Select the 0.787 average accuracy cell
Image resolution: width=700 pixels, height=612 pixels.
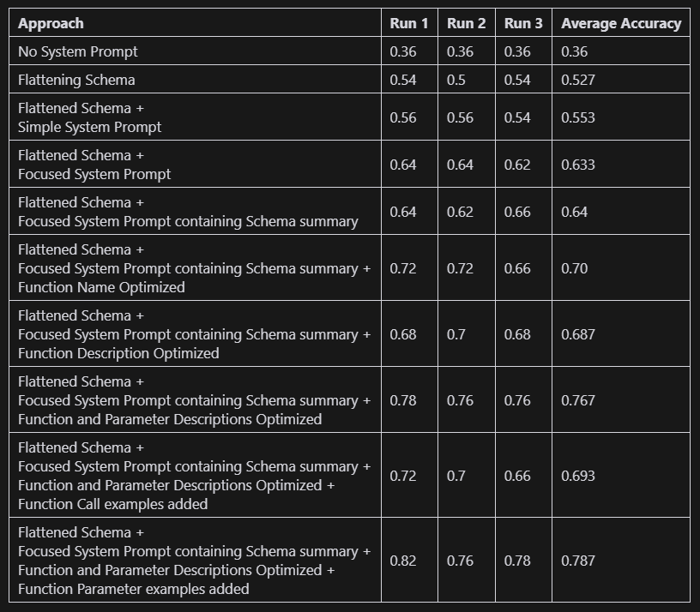click(578, 561)
